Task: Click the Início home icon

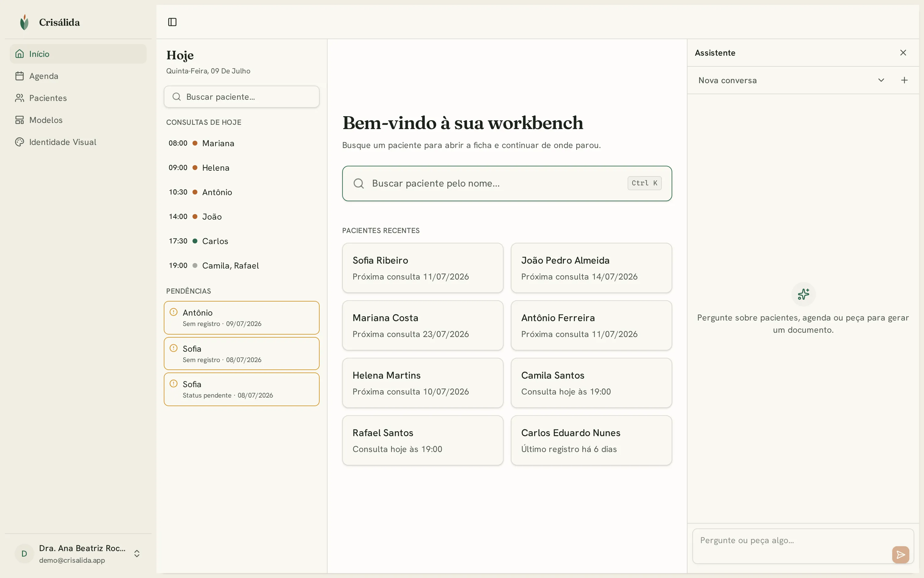Action: point(20,54)
